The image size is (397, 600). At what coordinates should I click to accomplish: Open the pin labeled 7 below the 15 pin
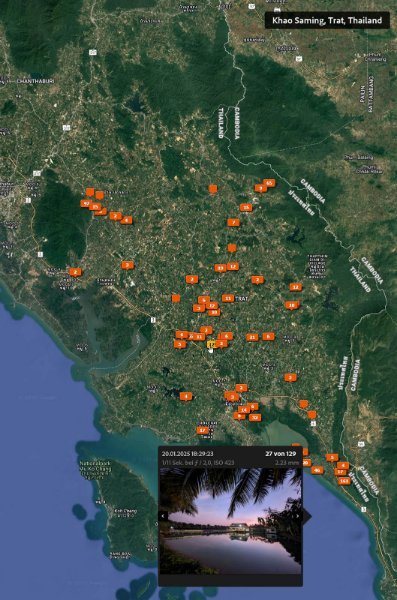coord(233,222)
